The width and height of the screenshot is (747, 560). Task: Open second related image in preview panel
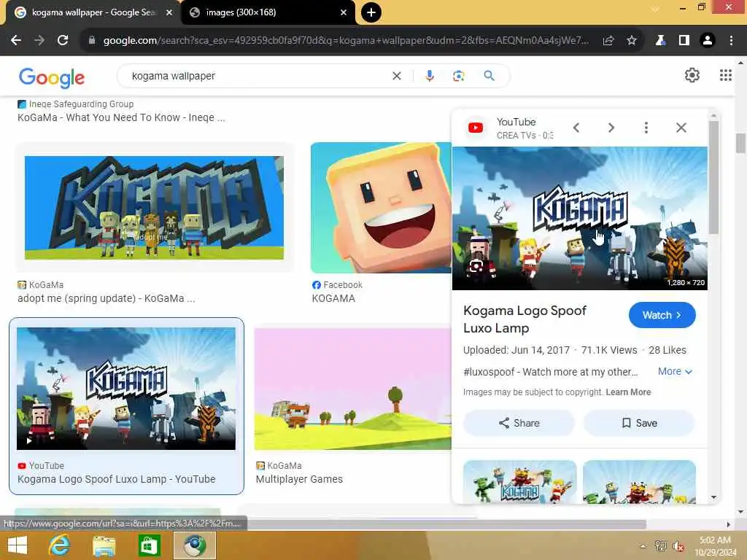pyautogui.click(x=639, y=482)
